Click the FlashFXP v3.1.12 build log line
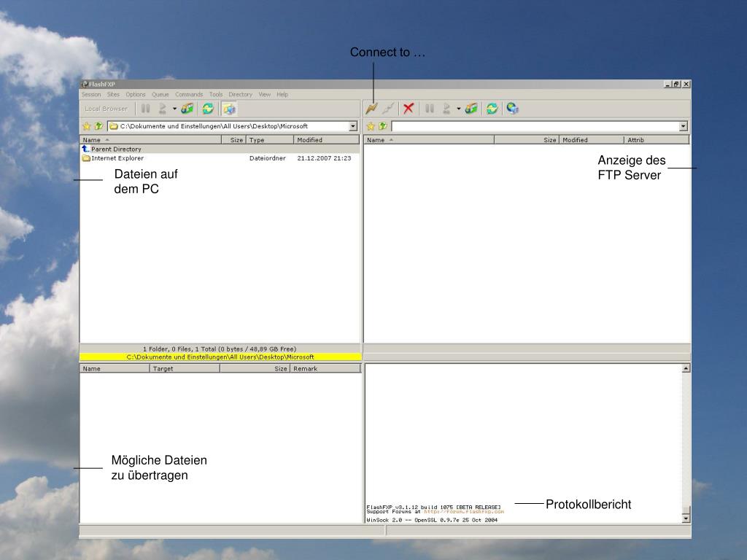Viewport: 747px width, 560px height. (x=433, y=507)
